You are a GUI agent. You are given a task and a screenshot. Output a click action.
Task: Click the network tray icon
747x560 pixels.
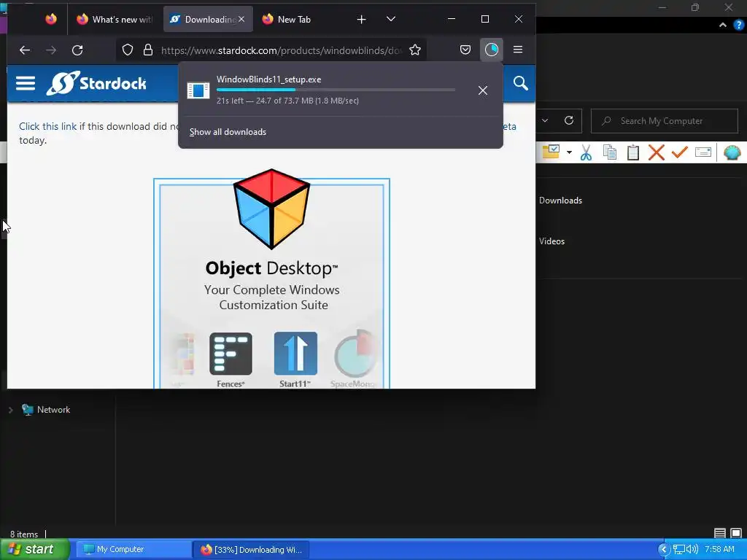point(678,550)
